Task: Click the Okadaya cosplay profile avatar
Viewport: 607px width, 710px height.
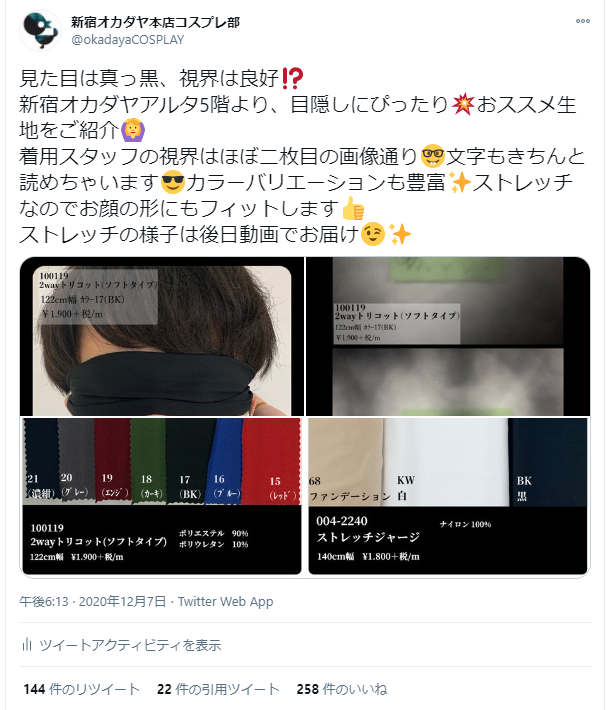Action: [40, 30]
